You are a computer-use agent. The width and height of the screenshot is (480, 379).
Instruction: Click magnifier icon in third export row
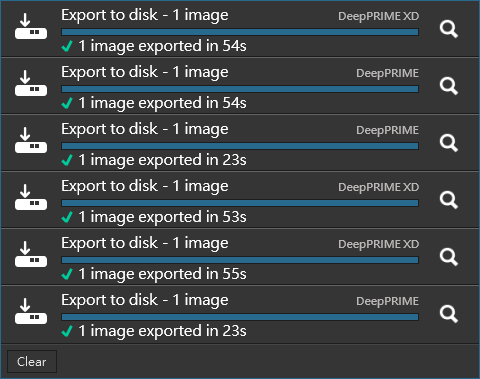point(449,143)
